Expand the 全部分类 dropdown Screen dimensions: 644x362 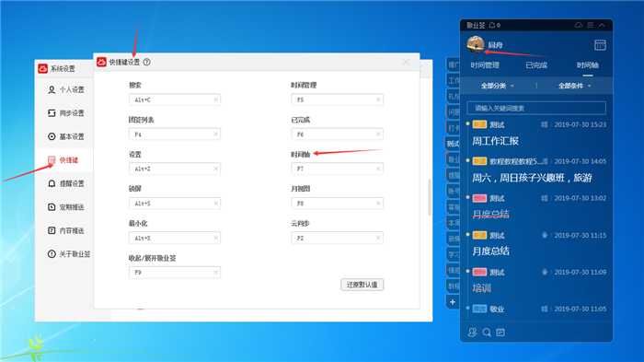point(497,86)
